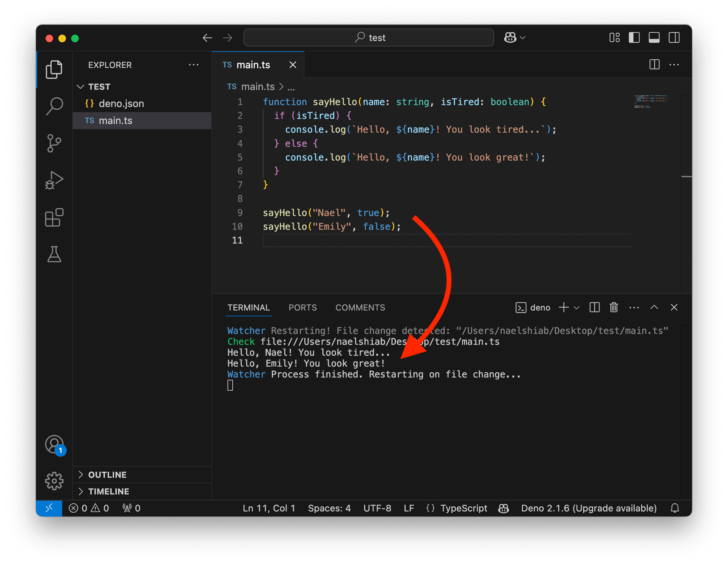
Task: Open terminal panel More Actions ellipsis
Action: (634, 307)
